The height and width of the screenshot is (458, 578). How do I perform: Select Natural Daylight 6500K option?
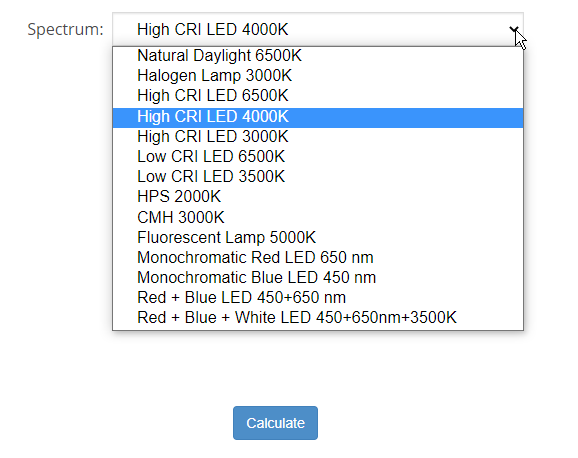(318, 56)
